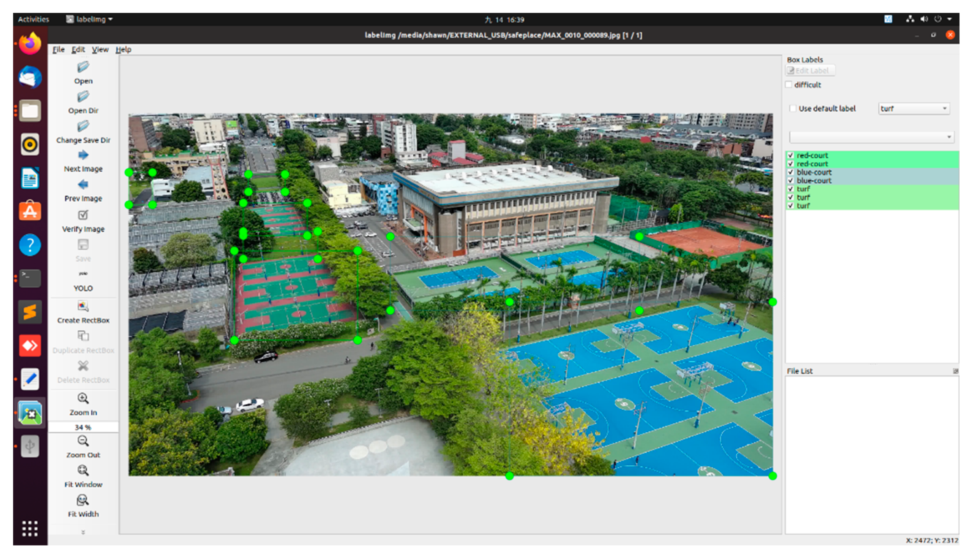Check the Use default label box
The image size is (974, 560).
793,109
